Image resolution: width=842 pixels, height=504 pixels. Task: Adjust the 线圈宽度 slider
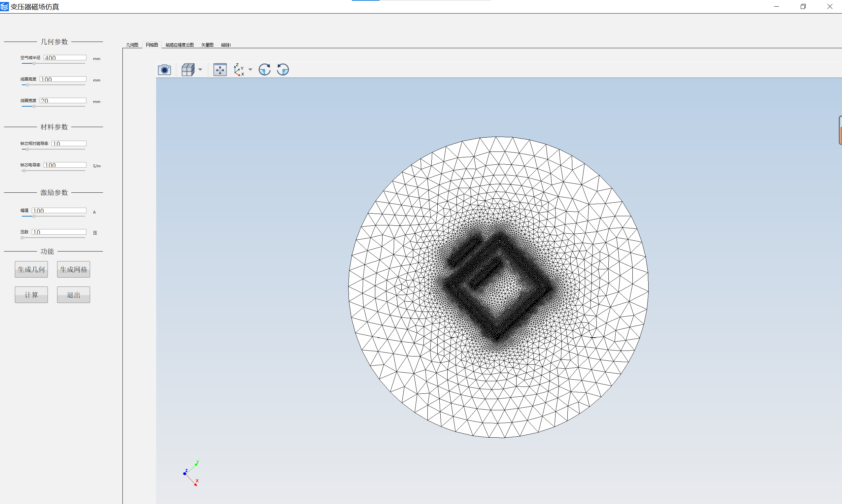pyautogui.click(x=53, y=106)
